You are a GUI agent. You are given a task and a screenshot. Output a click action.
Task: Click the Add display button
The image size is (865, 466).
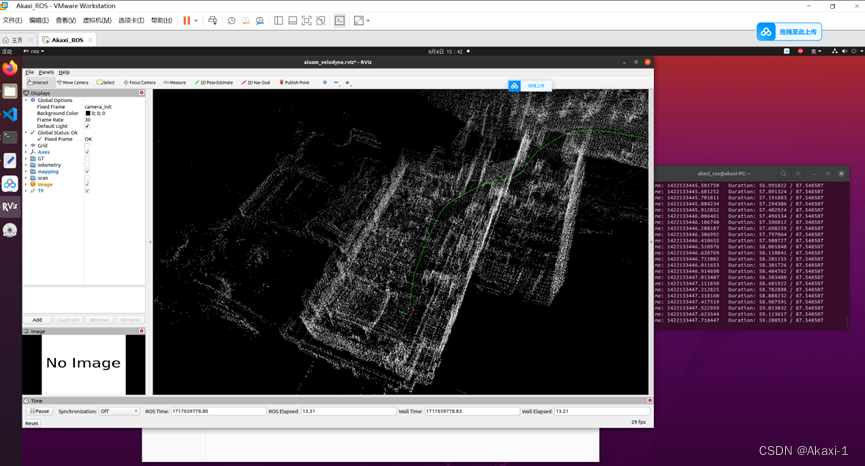click(x=37, y=320)
